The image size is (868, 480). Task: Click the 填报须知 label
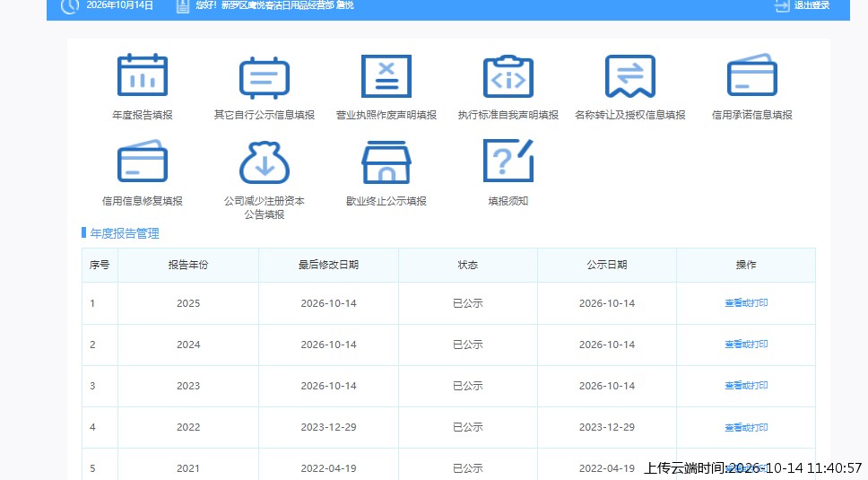click(x=508, y=201)
